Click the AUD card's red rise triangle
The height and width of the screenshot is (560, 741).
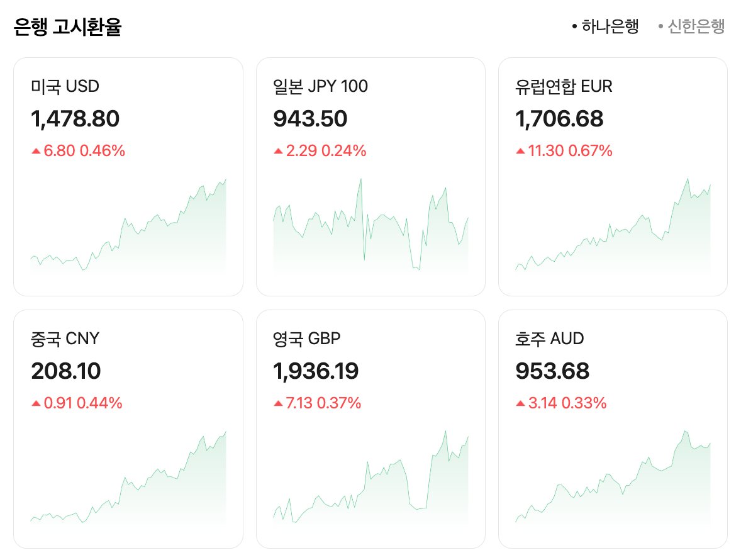pos(520,403)
